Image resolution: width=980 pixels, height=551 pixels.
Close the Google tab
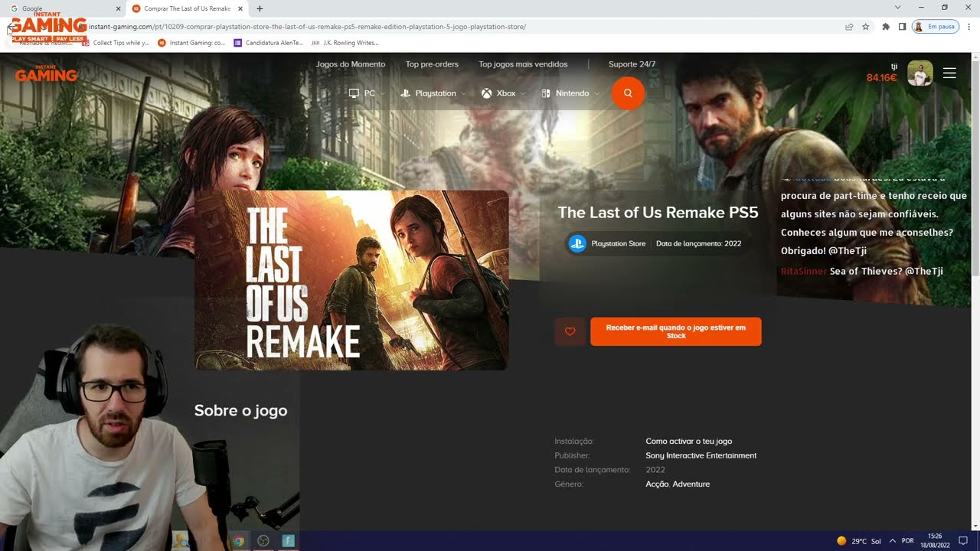click(118, 8)
